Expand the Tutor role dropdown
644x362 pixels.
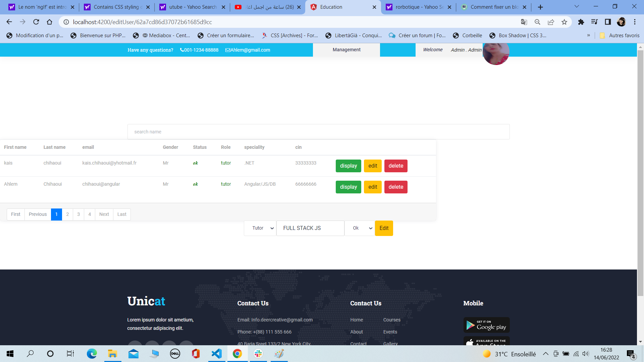(x=260, y=228)
